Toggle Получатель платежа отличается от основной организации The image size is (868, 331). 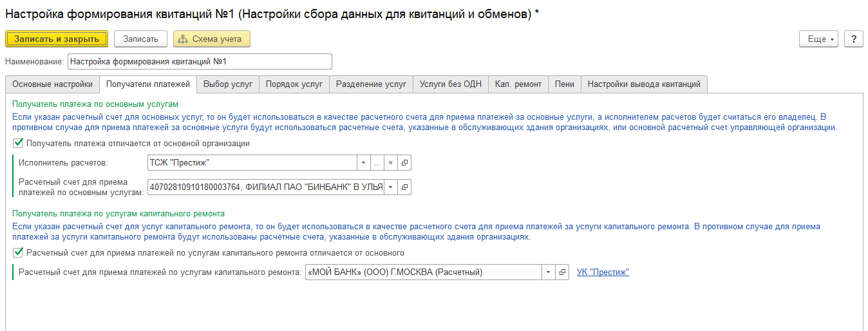point(18,144)
